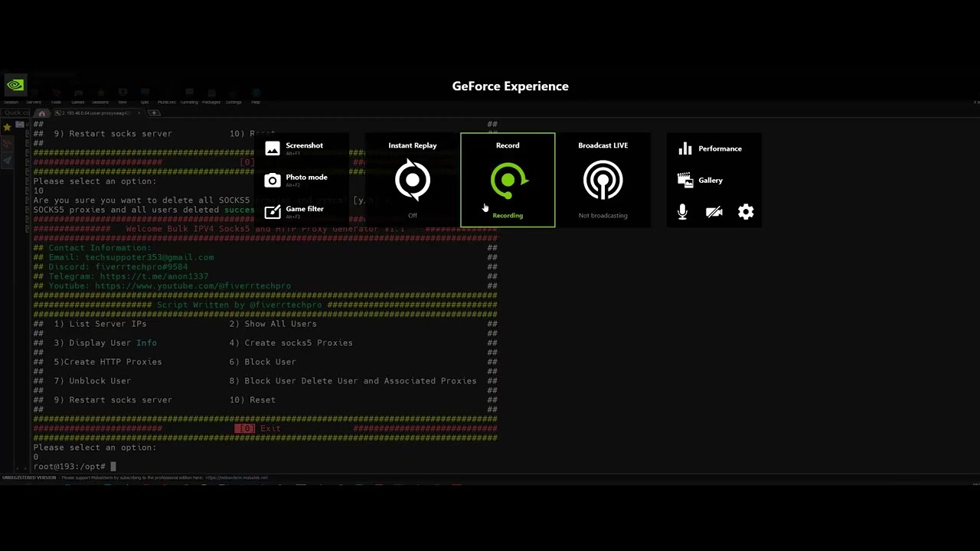Click Packages in MobaXterm toolbar
The width and height of the screenshot is (980, 551).
click(x=211, y=99)
